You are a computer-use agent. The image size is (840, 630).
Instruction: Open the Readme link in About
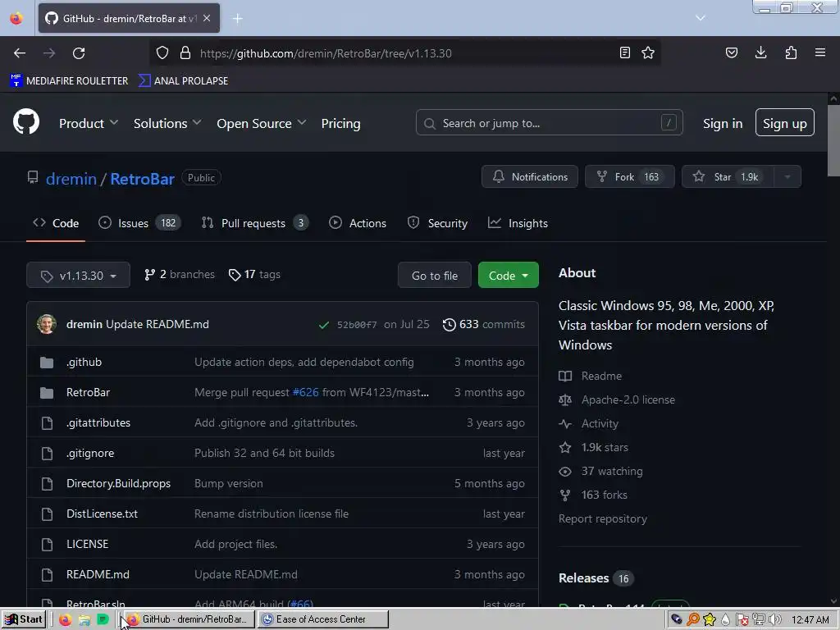pos(591,376)
